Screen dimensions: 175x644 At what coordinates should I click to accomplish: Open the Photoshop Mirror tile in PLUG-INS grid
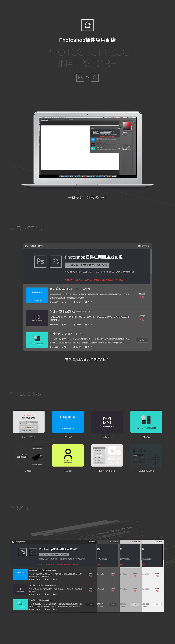107,422
